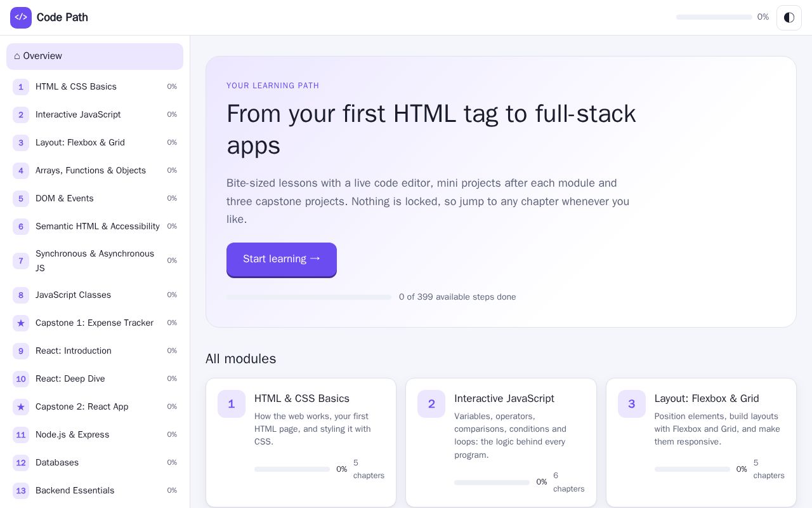Screen dimensions: 812x508
Task: Open the Overview sidebar item
Action: coord(95,57)
